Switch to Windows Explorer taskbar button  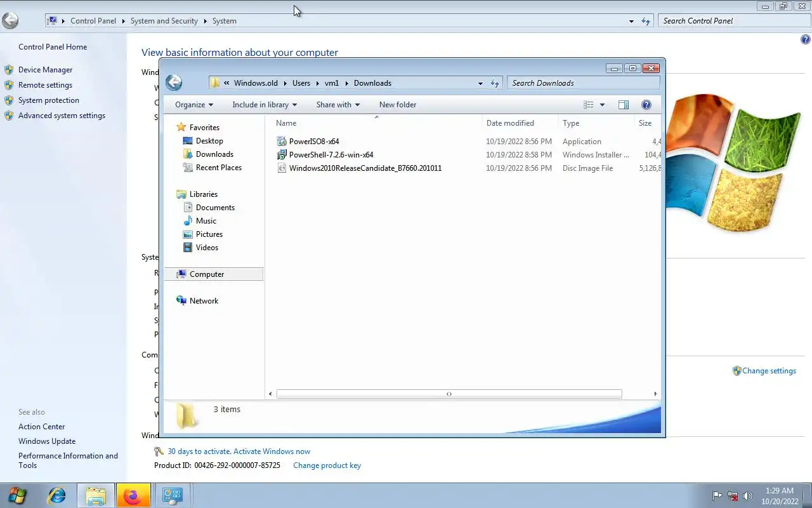tap(96, 495)
